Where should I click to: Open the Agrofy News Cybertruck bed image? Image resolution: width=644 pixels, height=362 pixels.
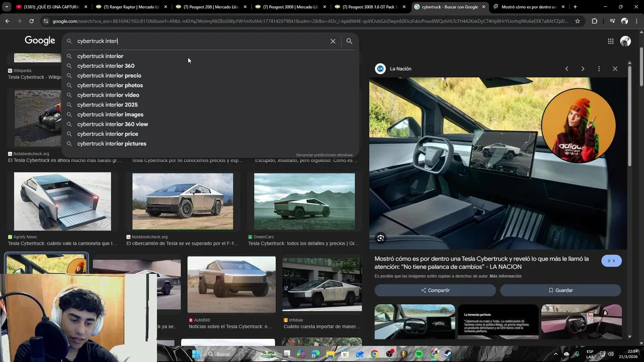pos(62,202)
